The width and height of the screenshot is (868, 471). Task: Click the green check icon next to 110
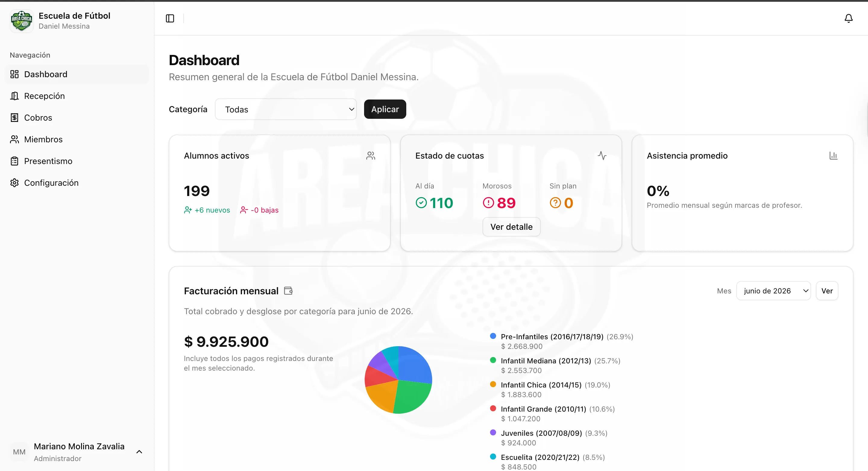421,203
